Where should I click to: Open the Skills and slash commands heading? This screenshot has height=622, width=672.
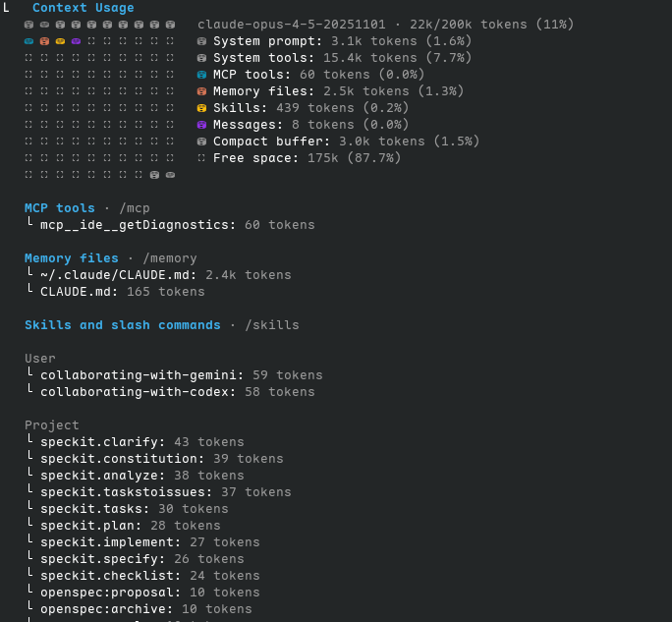click(x=123, y=325)
